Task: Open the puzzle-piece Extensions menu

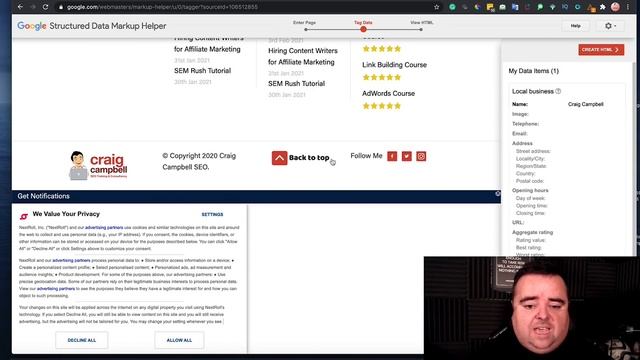Action: click(x=602, y=7)
